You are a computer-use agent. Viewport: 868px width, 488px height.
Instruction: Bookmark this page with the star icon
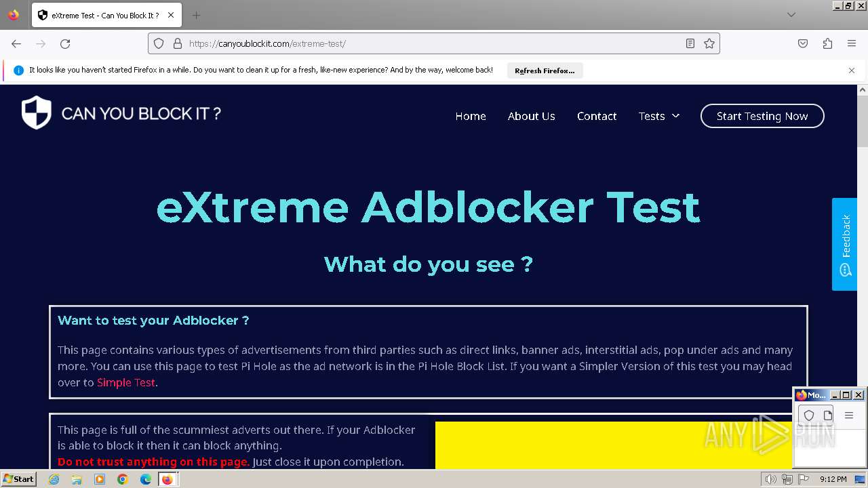(709, 43)
